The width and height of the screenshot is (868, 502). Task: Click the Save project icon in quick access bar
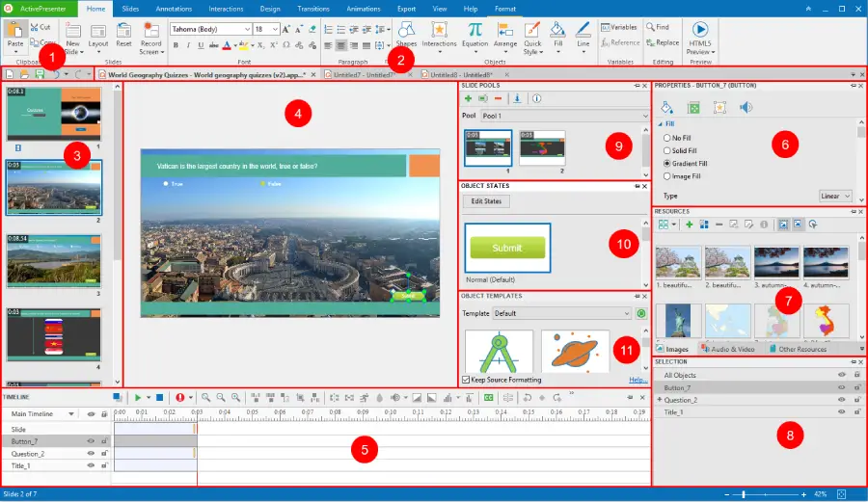click(x=40, y=74)
